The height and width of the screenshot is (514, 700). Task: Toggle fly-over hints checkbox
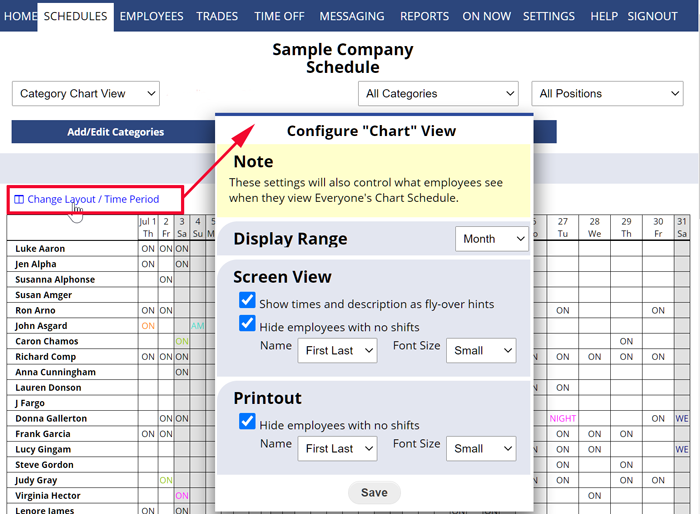pyautogui.click(x=248, y=301)
